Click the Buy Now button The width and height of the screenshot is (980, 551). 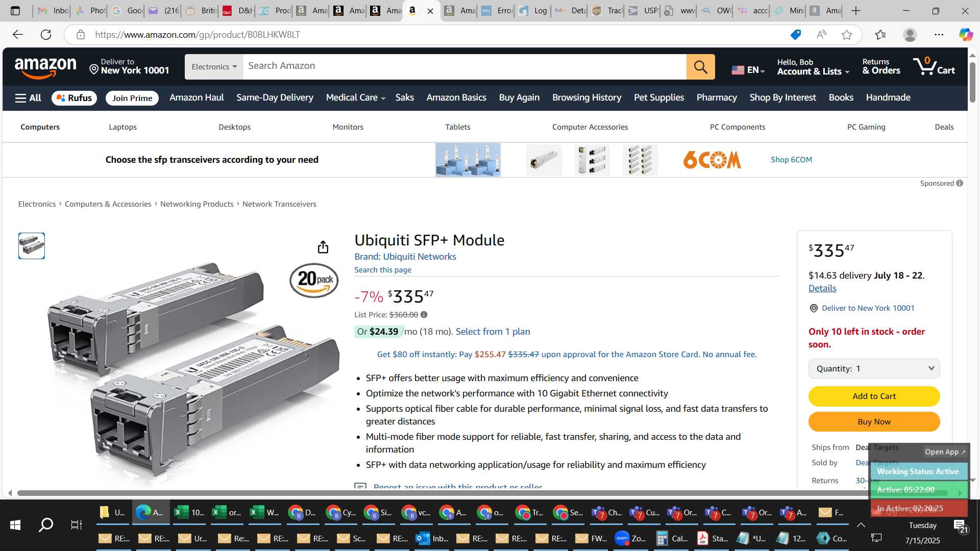pos(874,422)
